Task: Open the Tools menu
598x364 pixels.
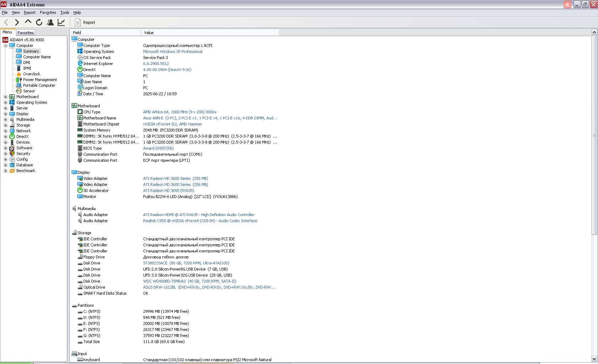Action: coord(64,12)
